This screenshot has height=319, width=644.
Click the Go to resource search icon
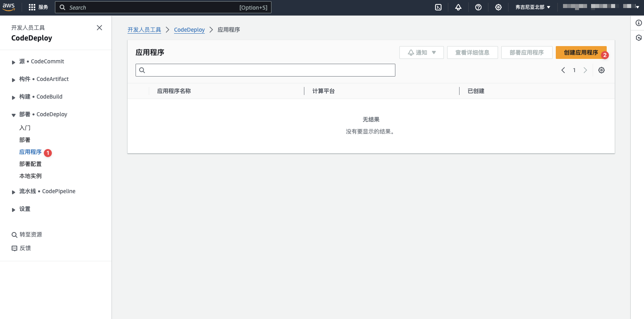pyautogui.click(x=14, y=235)
